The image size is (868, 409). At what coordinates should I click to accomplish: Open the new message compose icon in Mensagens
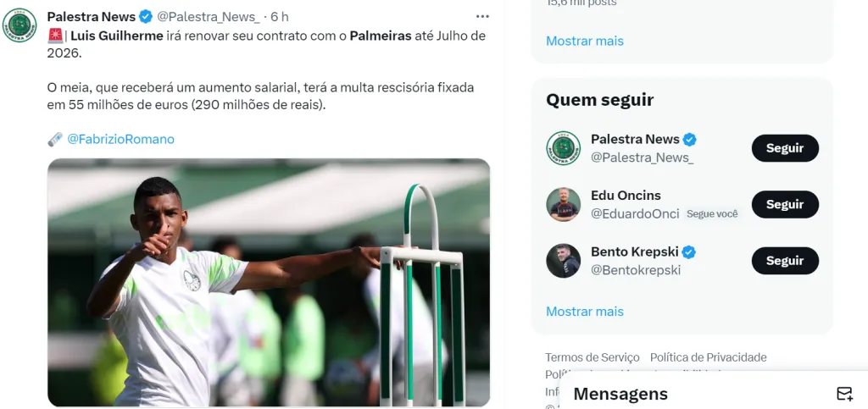(844, 394)
